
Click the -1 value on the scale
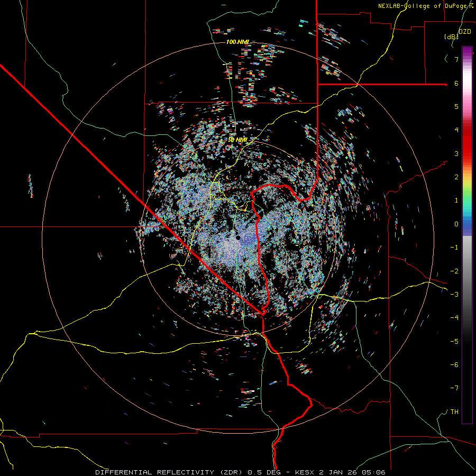click(454, 248)
